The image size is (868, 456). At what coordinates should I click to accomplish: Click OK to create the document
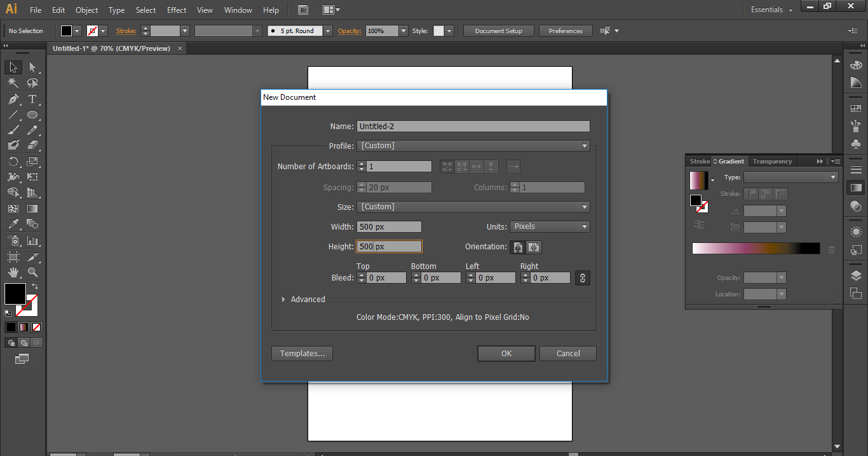pos(506,354)
